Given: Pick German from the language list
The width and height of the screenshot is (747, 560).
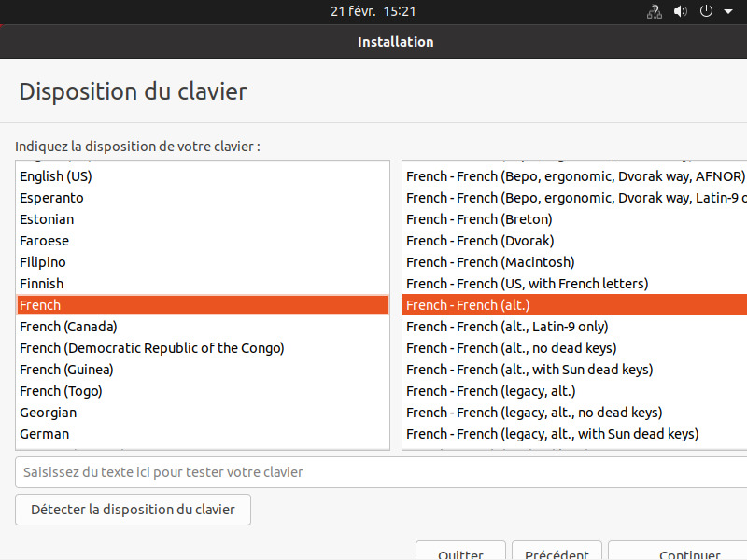Looking at the screenshot, I should (44, 434).
